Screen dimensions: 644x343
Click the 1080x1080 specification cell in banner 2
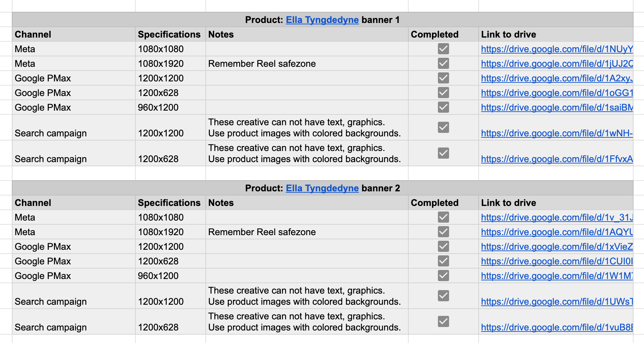pyautogui.click(x=171, y=217)
